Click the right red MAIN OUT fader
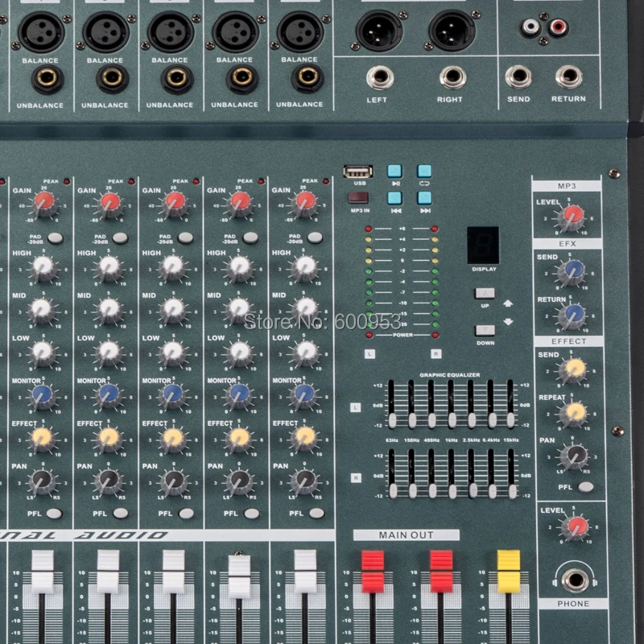The width and height of the screenshot is (644, 644). point(441,572)
